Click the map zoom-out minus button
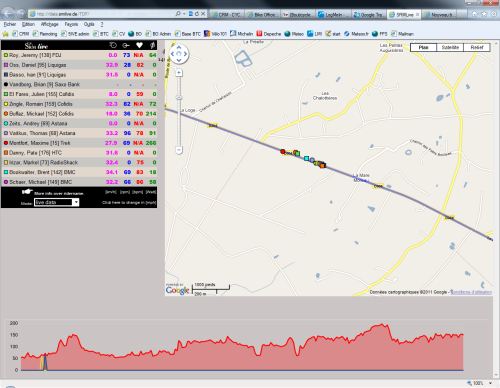The width and height of the screenshot is (500, 388). coord(179,150)
